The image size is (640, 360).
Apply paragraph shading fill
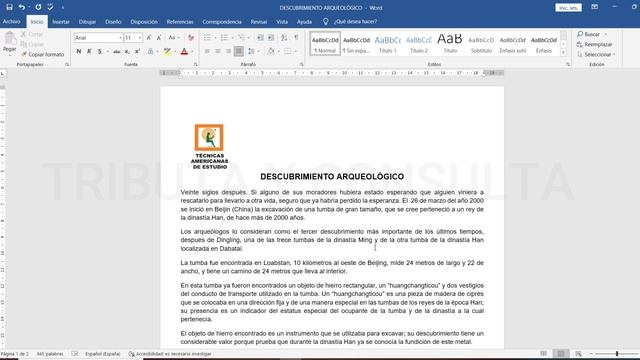click(x=270, y=51)
